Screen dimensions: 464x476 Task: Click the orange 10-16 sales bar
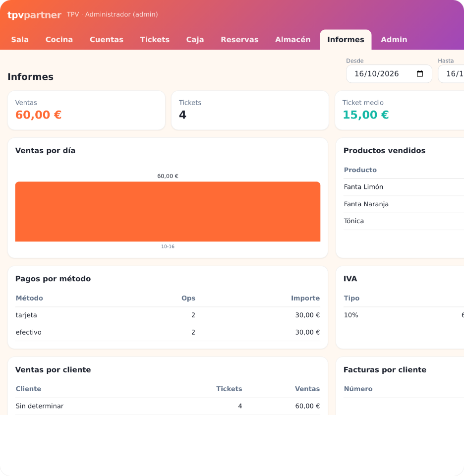[168, 212]
